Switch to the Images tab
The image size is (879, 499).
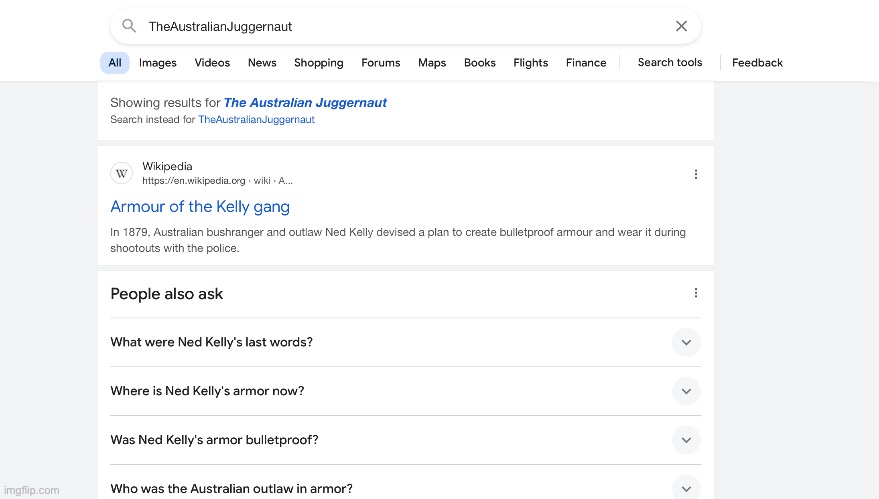point(157,63)
